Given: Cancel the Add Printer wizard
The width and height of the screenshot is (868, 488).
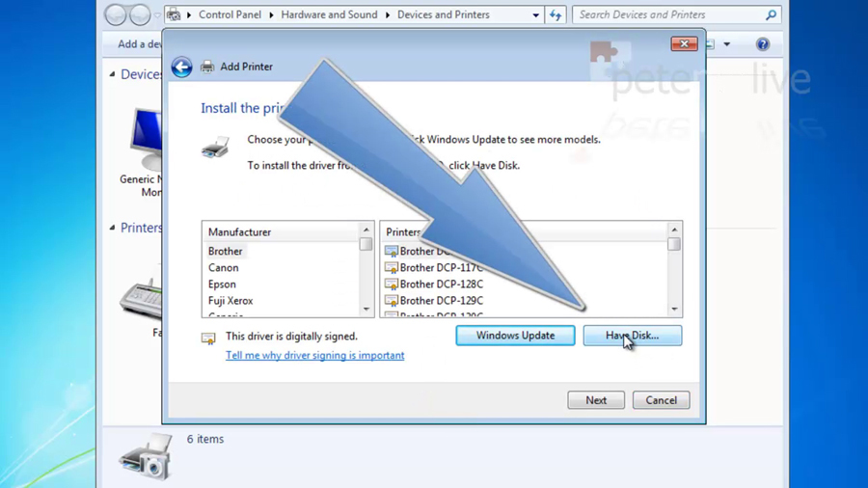Looking at the screenshot, I should [661, 400].
